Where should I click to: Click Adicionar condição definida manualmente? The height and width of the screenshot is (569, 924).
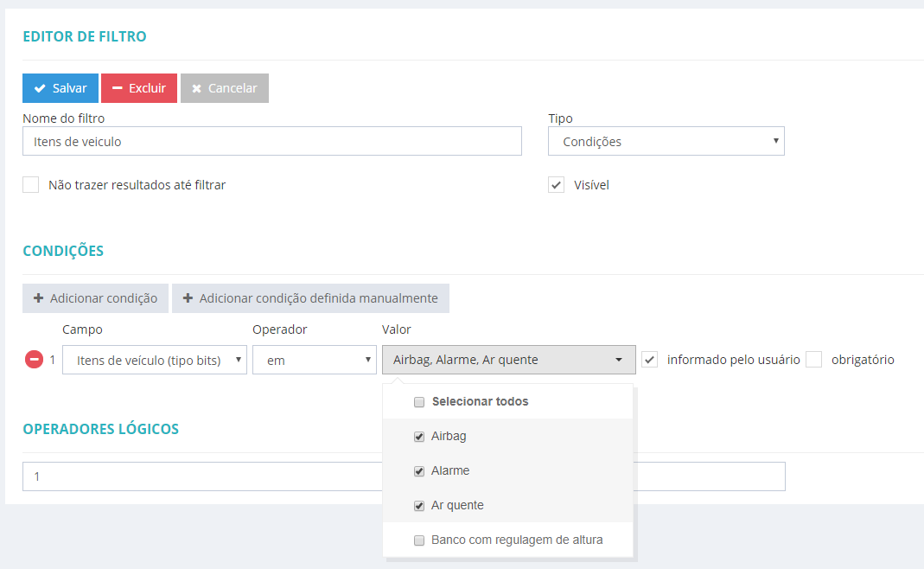[x=310, y=298]
